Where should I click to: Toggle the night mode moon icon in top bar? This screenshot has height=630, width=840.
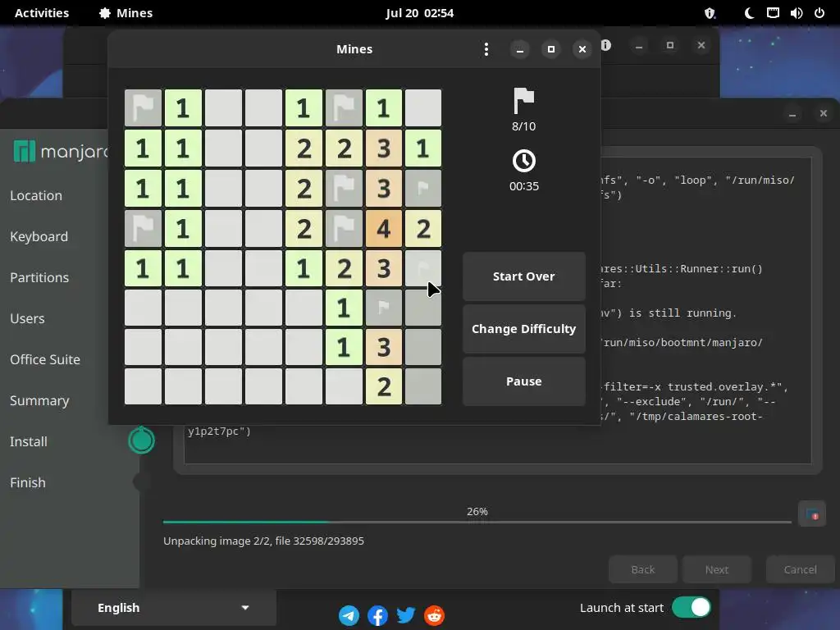click(x=750, y=13)
